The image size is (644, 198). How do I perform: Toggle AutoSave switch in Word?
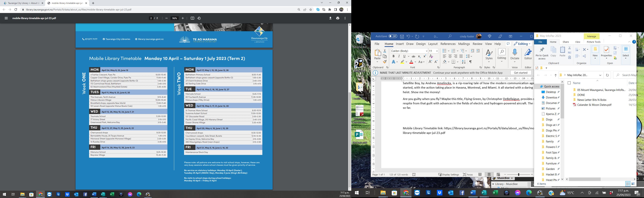pyautogui.click(x=393, y=36)
